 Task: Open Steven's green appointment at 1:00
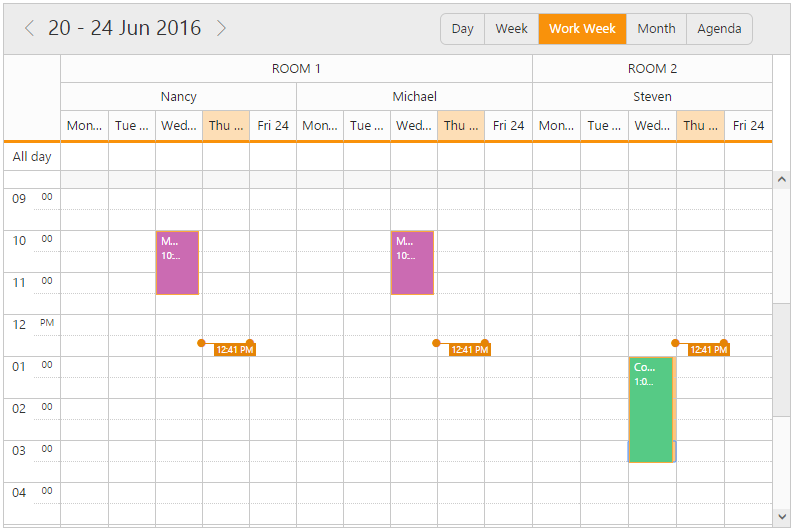[x=650, y=409]
